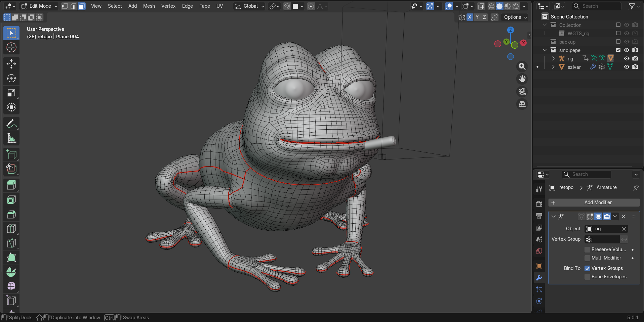Open the Edit Mode selector dropdown
The height and width of the screenshot is (322, 644).
39,6
